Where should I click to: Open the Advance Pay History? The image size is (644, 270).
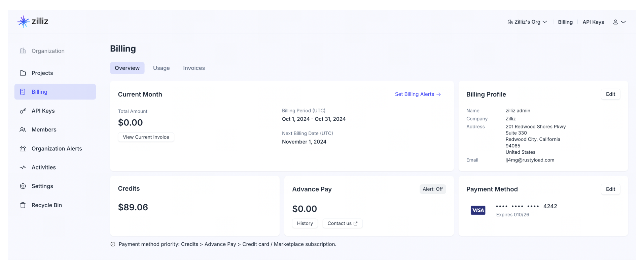click(305, 223)
